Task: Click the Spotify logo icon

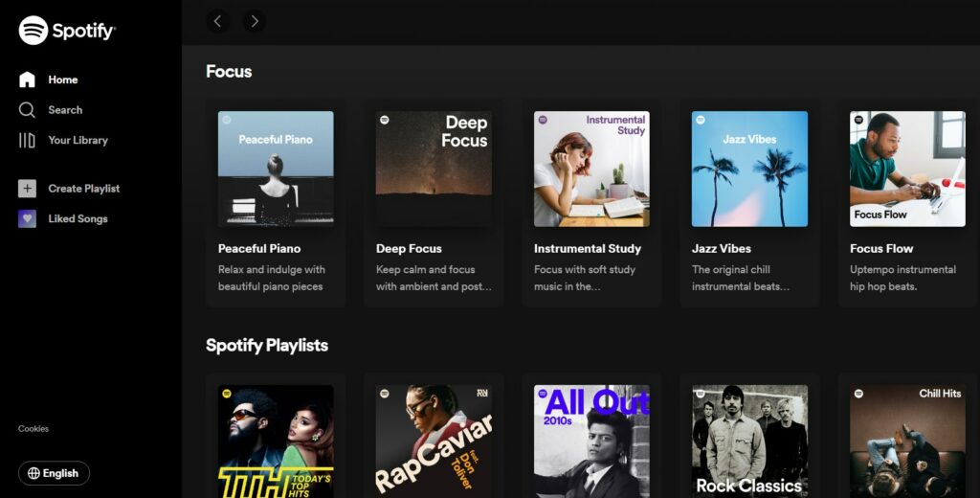Action: coord(33,30)
